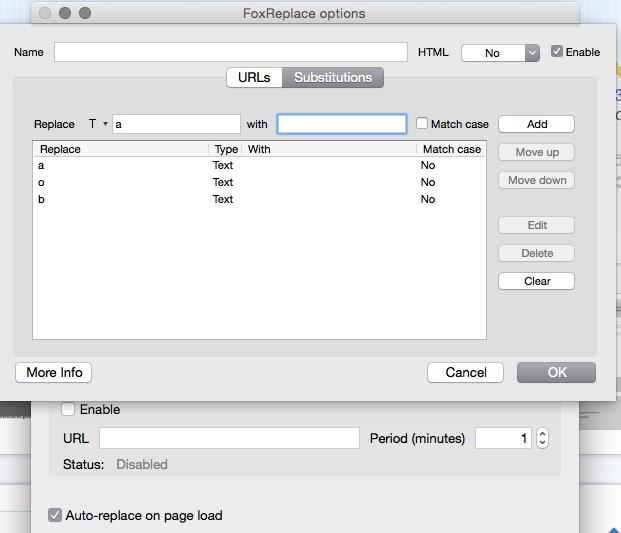The width and height of the screenshot is (621, 533).
Task: Select the 'o' substitution row
Action: (259, 182)
